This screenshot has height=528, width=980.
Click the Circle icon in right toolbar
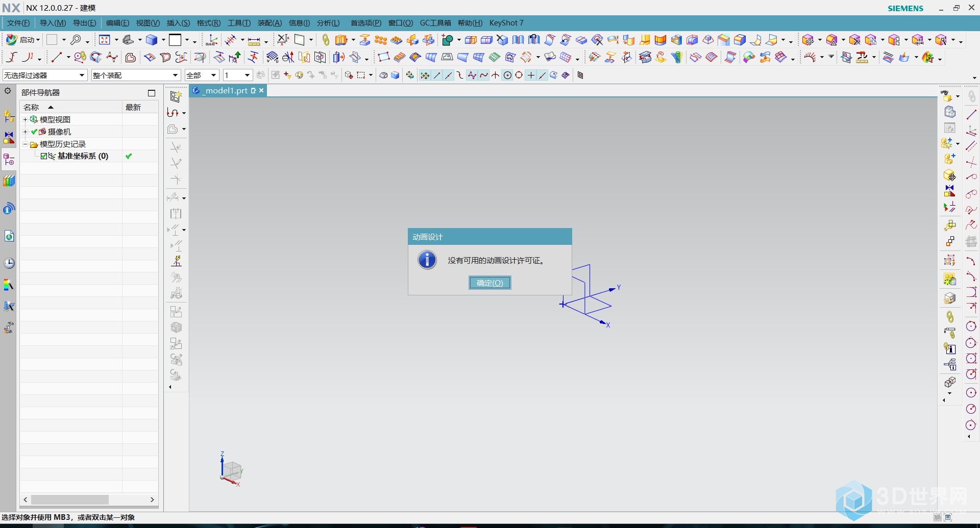click(x=971, y=326)
